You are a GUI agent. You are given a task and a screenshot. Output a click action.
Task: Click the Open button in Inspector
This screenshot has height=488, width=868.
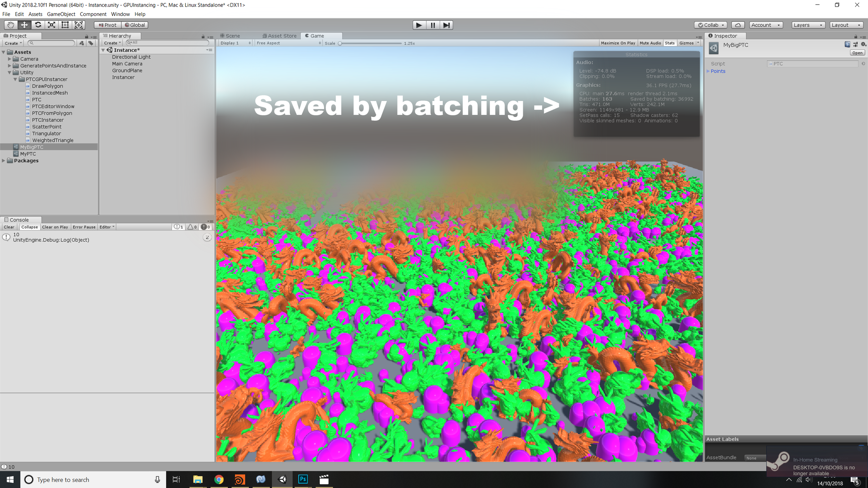point(857,53)
